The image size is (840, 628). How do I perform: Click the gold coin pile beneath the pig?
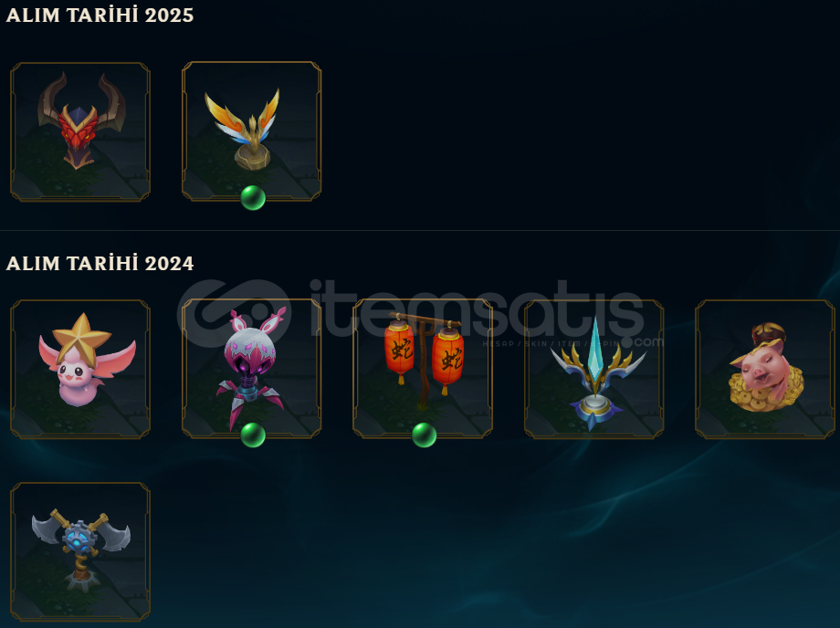pyautogui.click(x=767, y=392)
